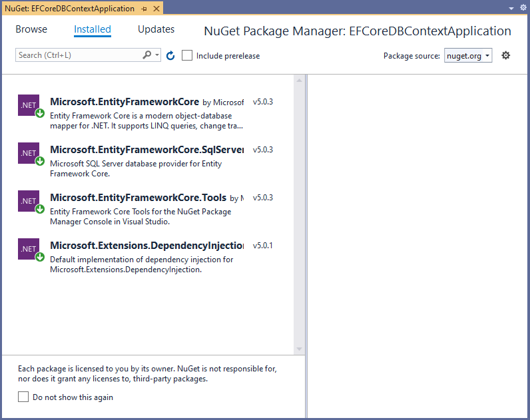Viewport: 530px width, 420px height.
Task: Click 'Each package is licensed' notice text
Action: click(147, 373)
